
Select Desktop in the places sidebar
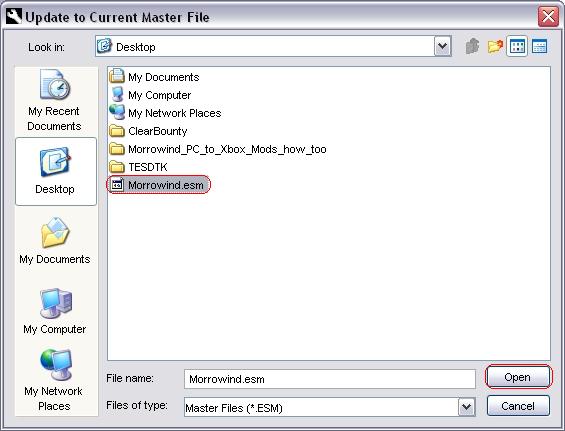pos(56,172)
